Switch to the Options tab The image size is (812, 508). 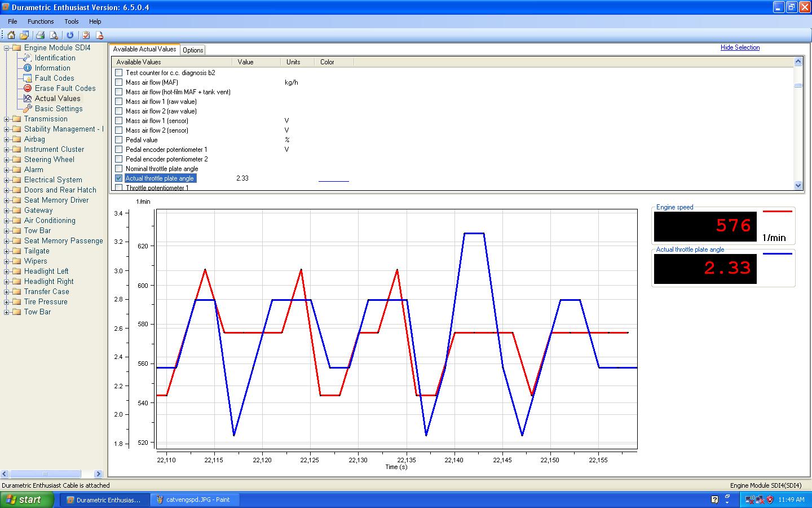coord(193,50)
